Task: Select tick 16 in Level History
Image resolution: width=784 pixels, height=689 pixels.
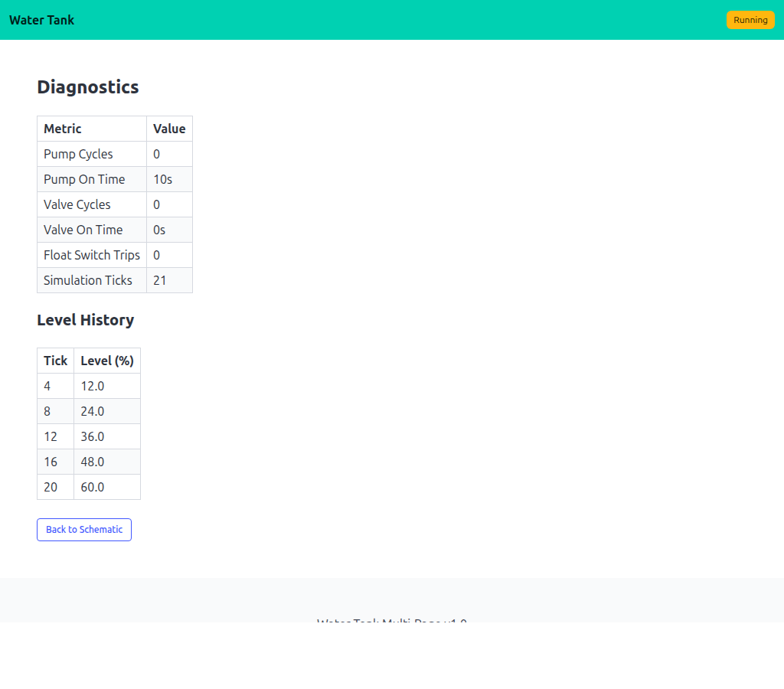Action: pyautogui.click(x=51, y=462)
